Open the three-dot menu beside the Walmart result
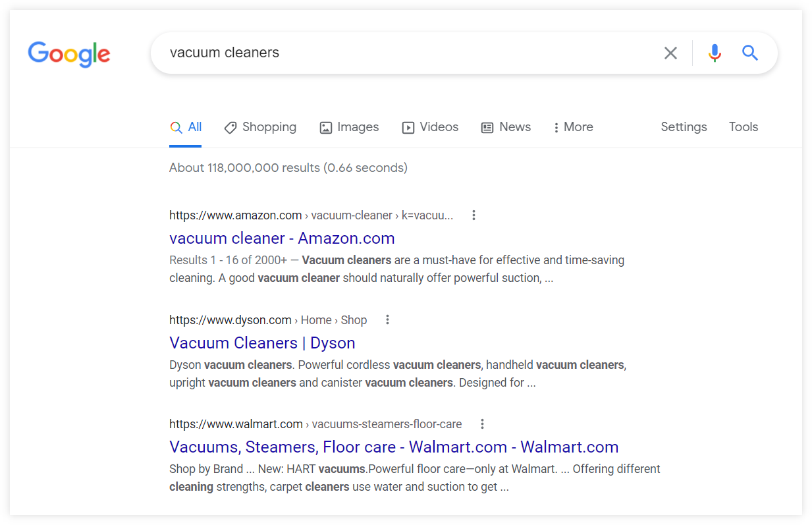Image resolution: width=812 pixels, height=525 pixels. [x=482, y=424]
